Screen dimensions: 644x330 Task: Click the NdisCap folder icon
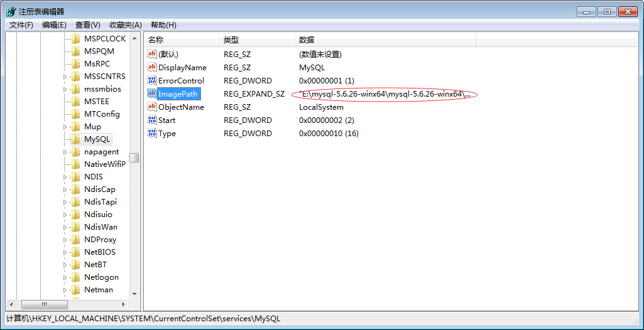[75, 189]
